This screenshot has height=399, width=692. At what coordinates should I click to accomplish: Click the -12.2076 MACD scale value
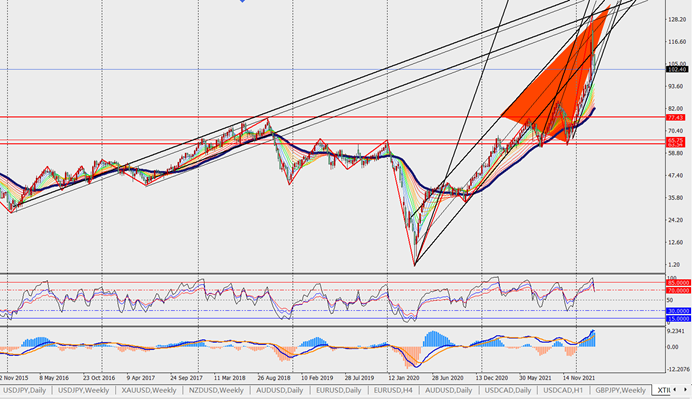[678, 369]
